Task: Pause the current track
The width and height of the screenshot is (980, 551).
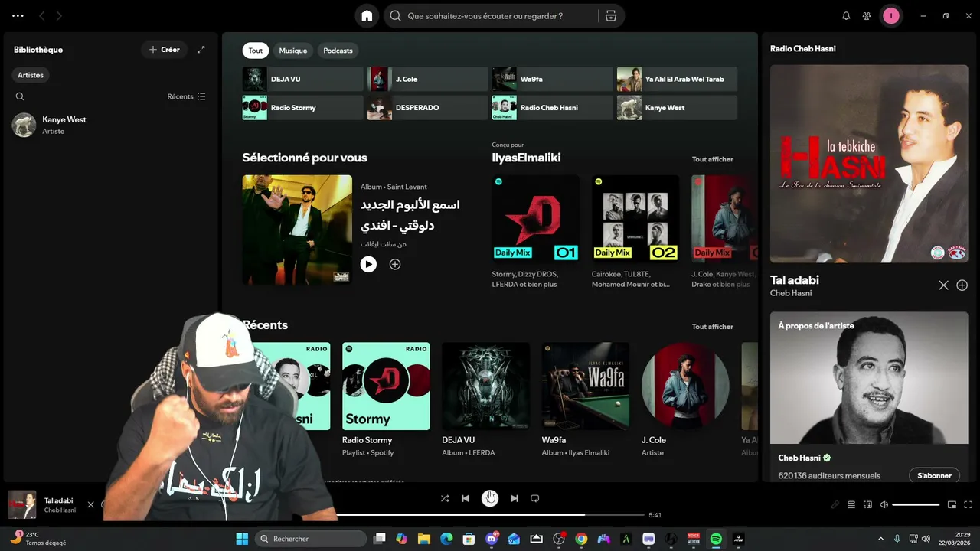Action: [490, 498]
